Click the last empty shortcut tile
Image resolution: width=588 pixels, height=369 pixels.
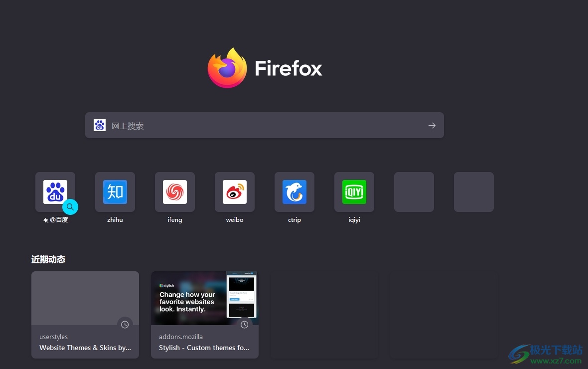pyautogui.click(x=473, y=192)
